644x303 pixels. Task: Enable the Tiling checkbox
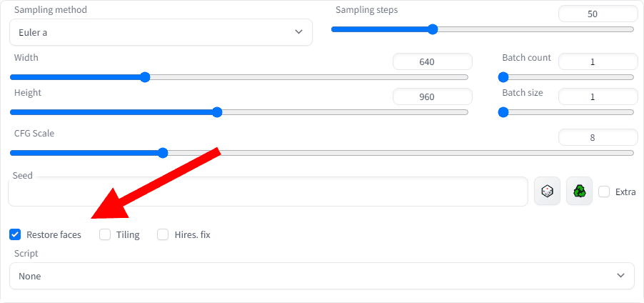pyautogui.click(x=105, y=234)
